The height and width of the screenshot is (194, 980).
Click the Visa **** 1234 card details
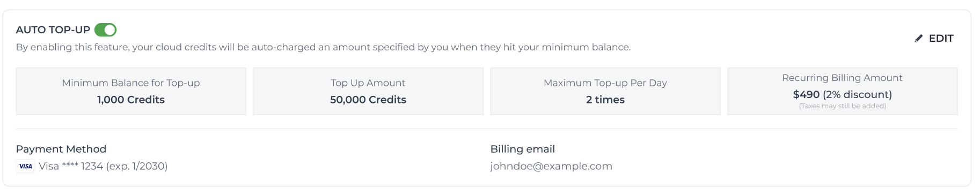pyautogui.click(x=103, y=166)
